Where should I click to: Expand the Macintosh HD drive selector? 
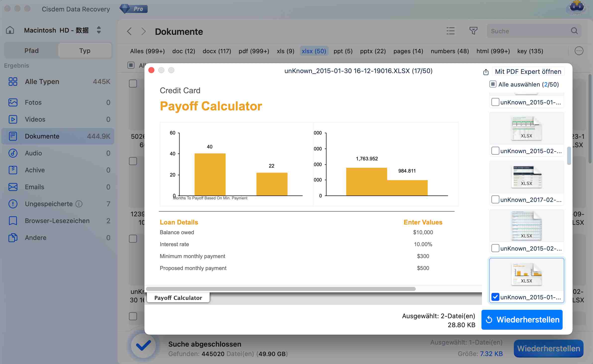pos(99,30)
